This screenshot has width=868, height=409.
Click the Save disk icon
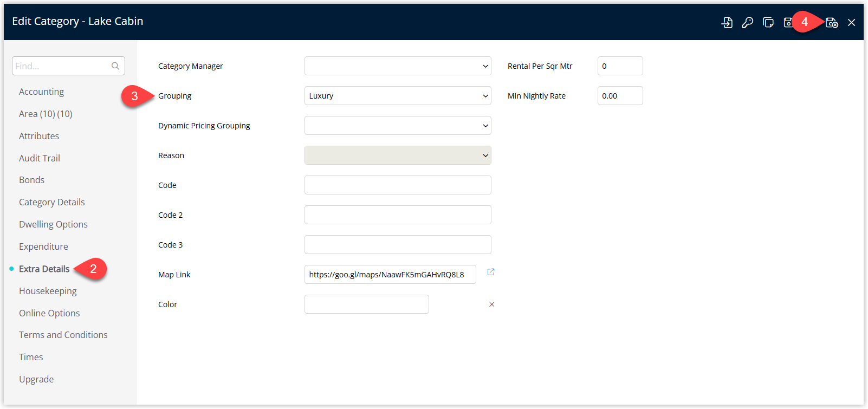[x=788, y=22]
